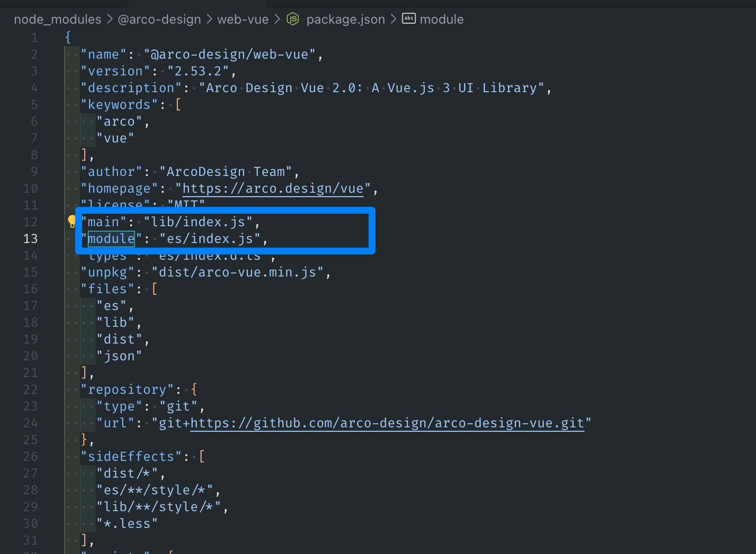Open the @arco-design breadcrumb picker

159,19
